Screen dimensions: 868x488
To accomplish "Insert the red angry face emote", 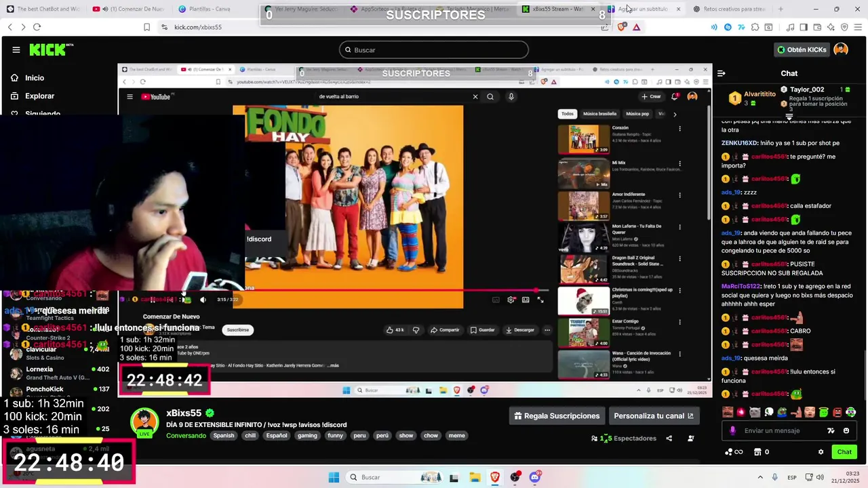I will [837, 412].
